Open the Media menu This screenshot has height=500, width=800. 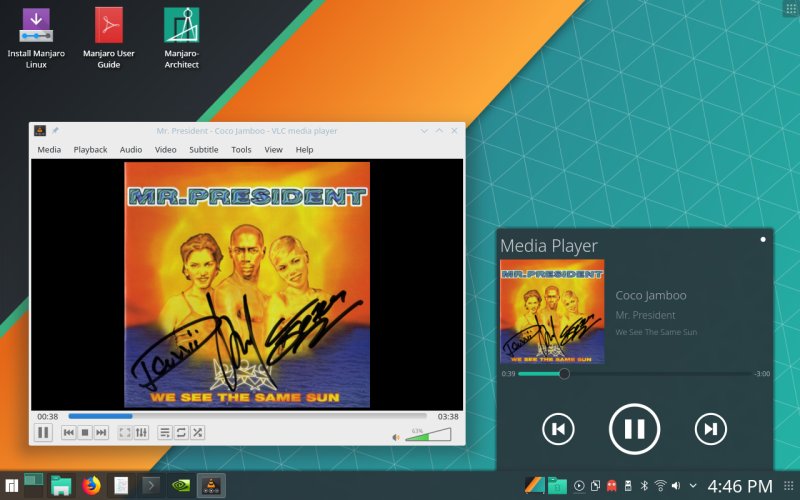[x=49, y=149]
